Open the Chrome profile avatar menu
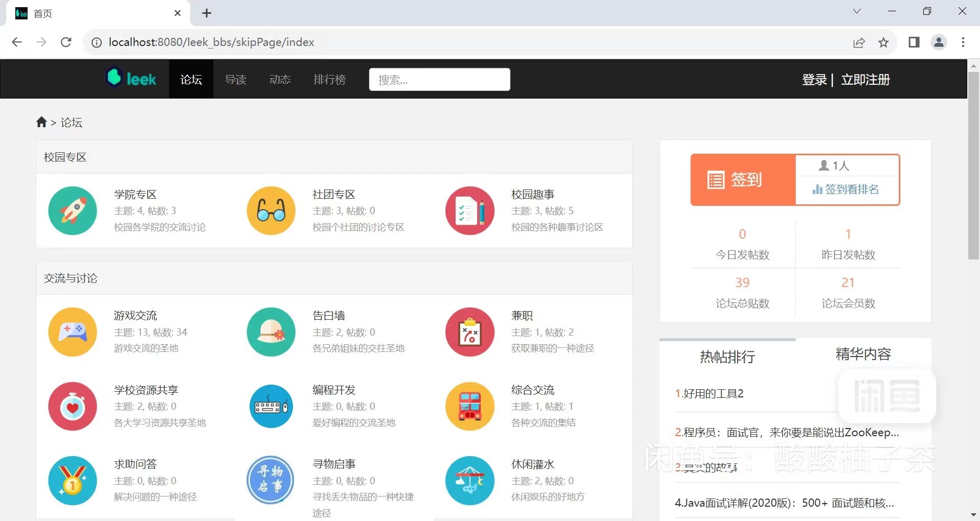980x521 pixels. pyautogui.click(x=939, y=42)
